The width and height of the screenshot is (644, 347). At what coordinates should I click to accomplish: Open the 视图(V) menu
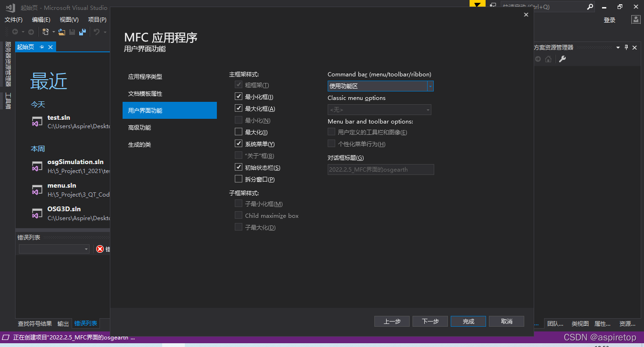click(x=69, y=19)
